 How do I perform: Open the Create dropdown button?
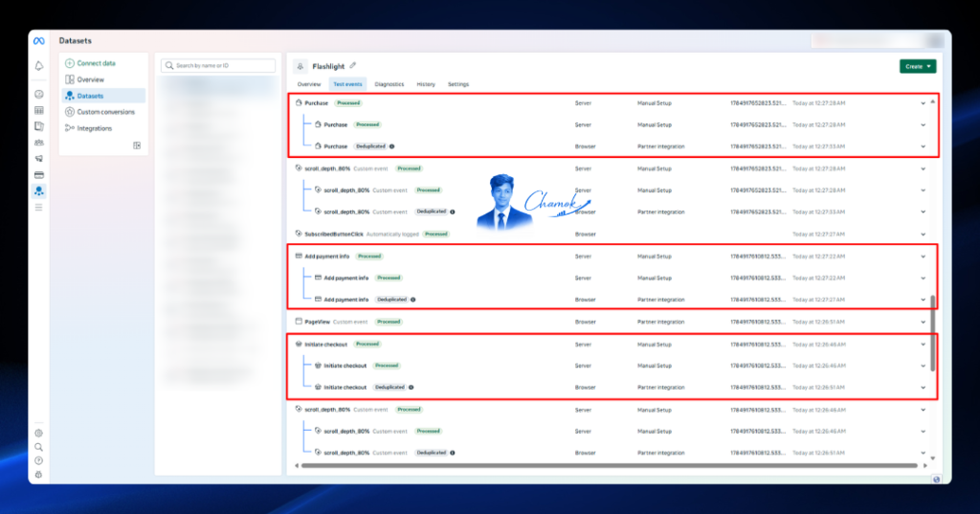(918, 66)
